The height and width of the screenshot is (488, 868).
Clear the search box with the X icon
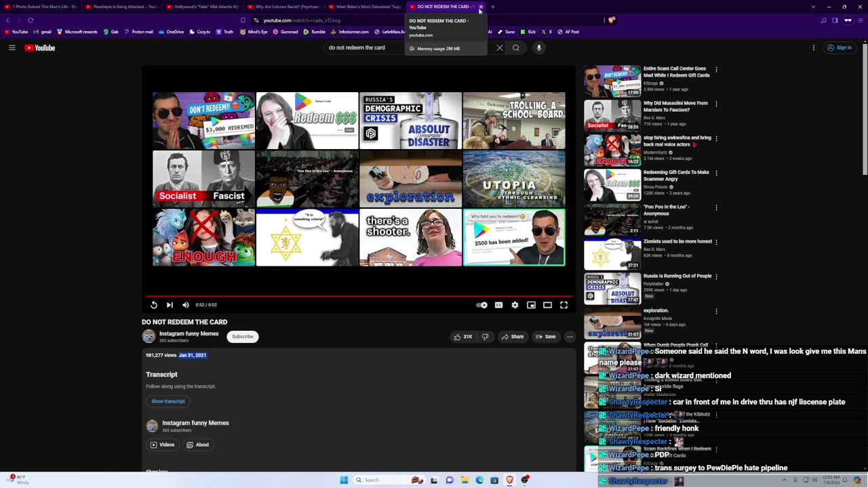tap(500, 47)
